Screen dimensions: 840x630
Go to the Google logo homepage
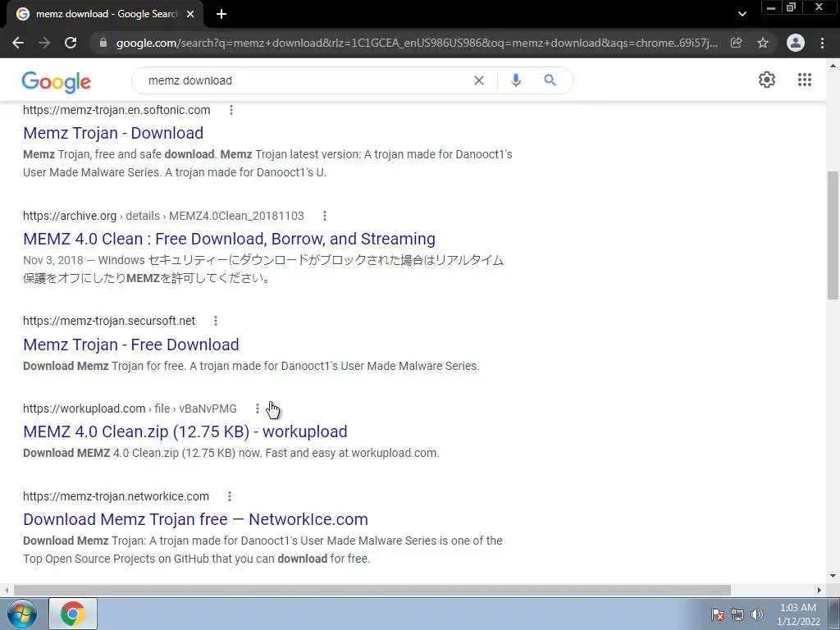click(x=57, y=81)
